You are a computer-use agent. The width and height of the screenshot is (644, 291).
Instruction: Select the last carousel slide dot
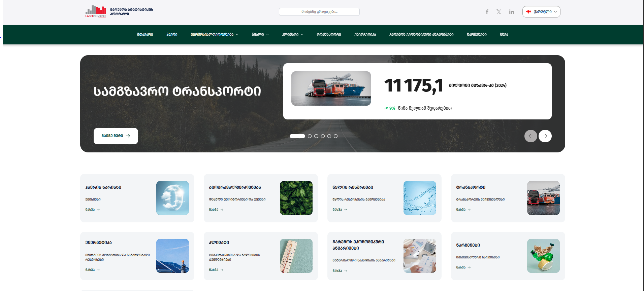(335, 136)
